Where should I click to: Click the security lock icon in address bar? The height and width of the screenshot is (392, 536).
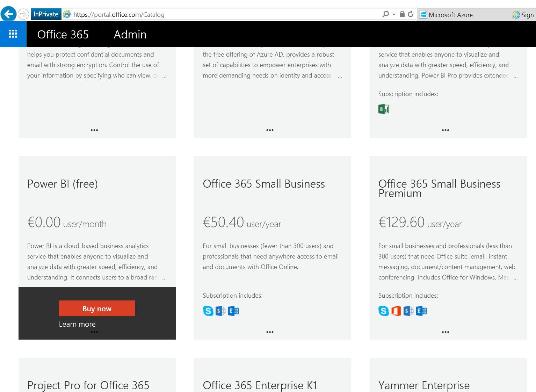point(402,14)
